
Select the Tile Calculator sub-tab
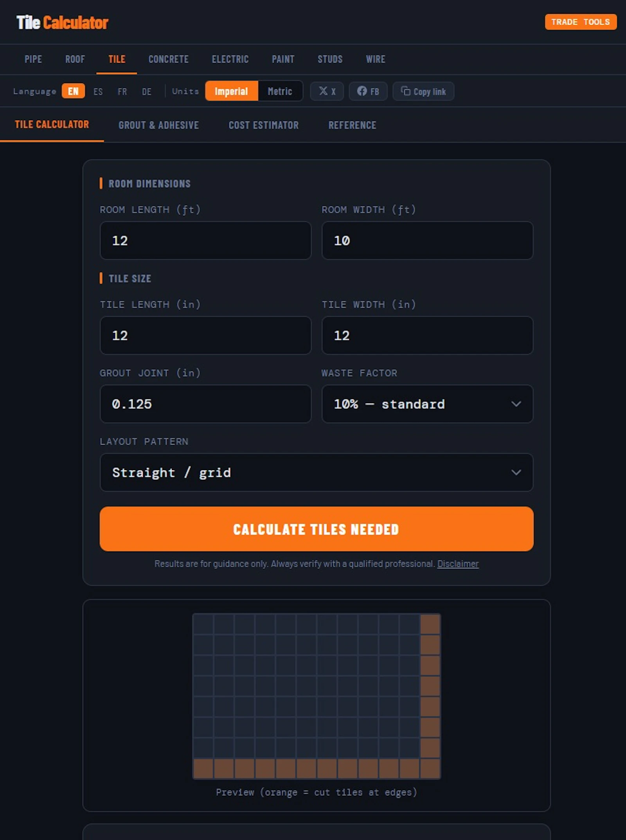(x=52, y=124)
